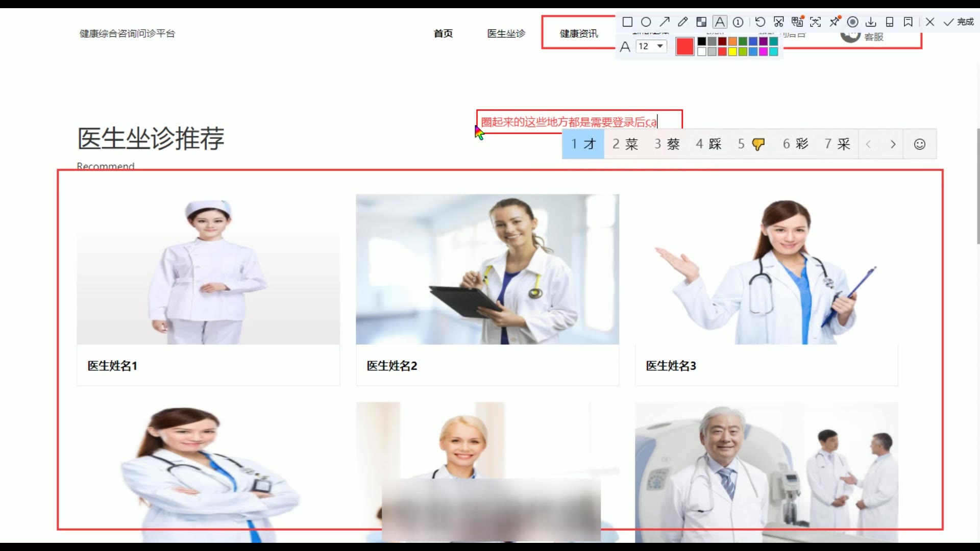Image resolution: width=980 pixels, height=551 pixels.
Task: Open the 医生姓名2 doctor photo
Action: tap(487, 269)
